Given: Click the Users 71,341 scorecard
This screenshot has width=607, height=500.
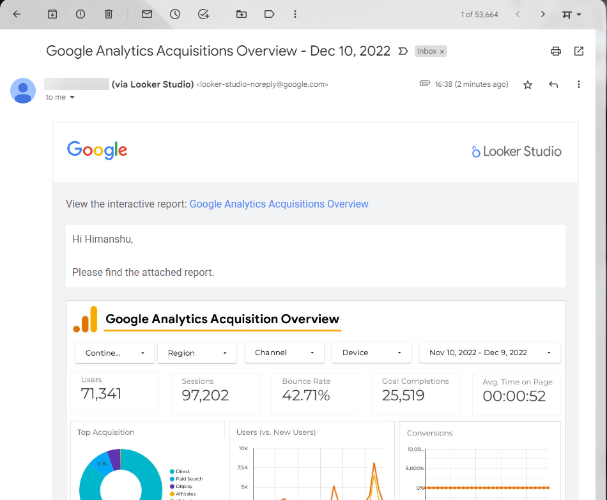Looking at the screenshot, I should [115, 392].
